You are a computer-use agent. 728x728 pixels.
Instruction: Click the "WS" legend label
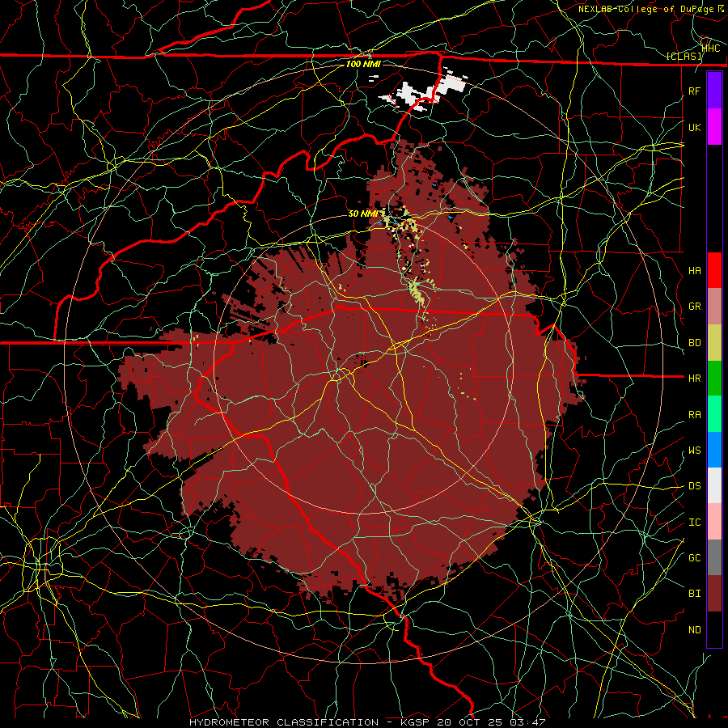pos(694,451)
